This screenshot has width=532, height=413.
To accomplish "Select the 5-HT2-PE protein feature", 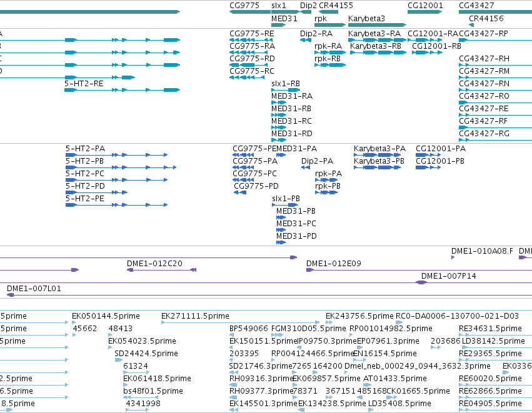I will point(116,205).
